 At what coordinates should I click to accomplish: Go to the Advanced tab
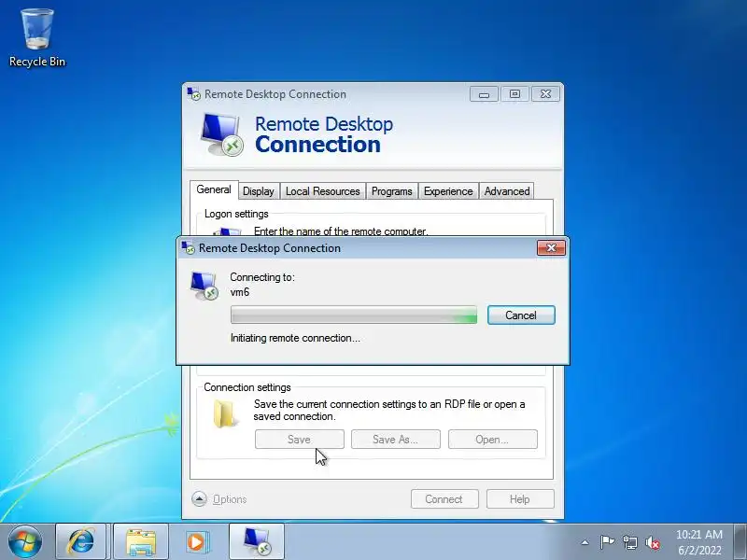(507, 191)
